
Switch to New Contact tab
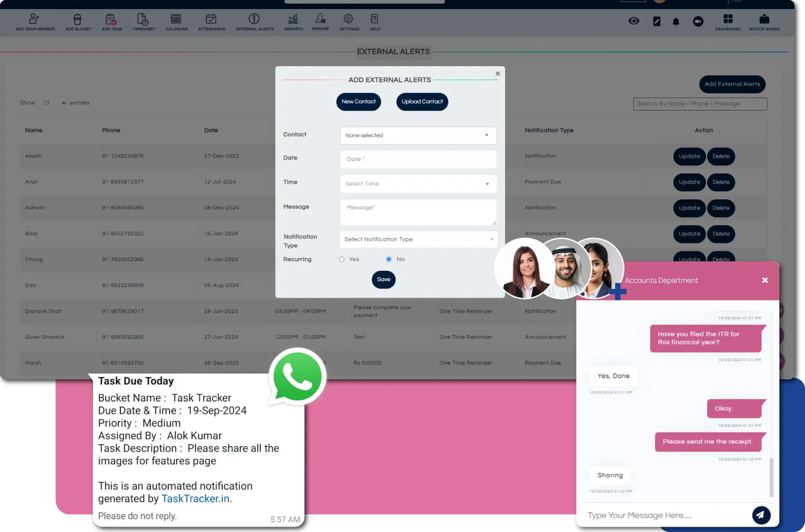pos(358,102)
